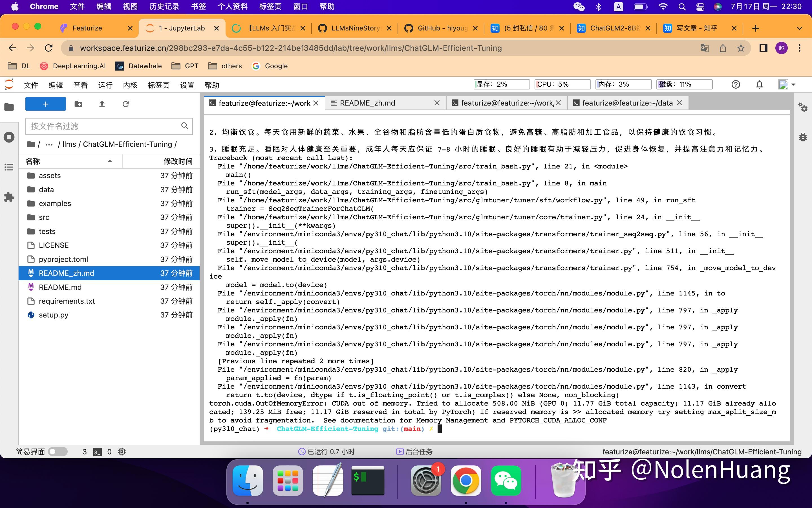
Task: Open the extension manager puzzle icon
Action: 9,197
